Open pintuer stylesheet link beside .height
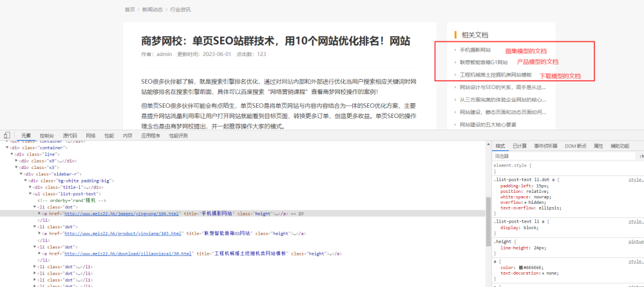 click(x=636, y=242)
